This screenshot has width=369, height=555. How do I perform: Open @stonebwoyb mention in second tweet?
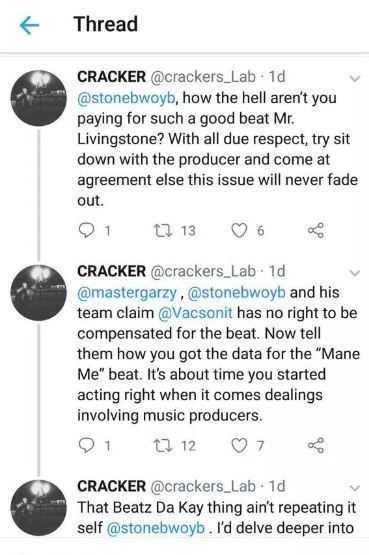236,292
